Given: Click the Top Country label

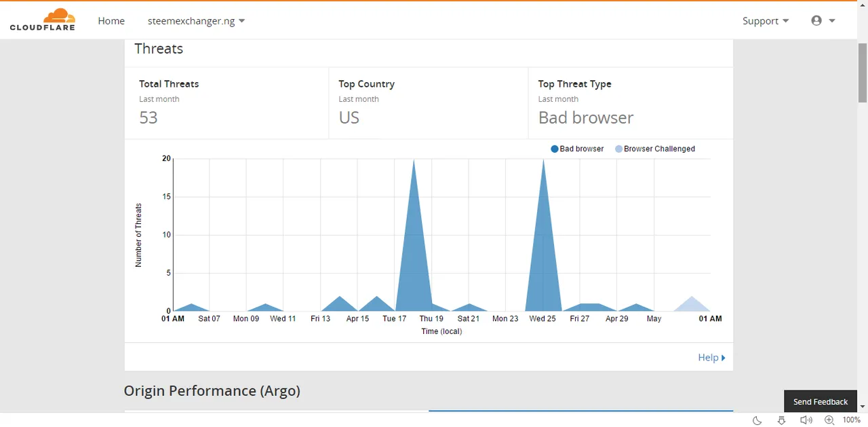Looking at the screenshot, I should point(366,84).
